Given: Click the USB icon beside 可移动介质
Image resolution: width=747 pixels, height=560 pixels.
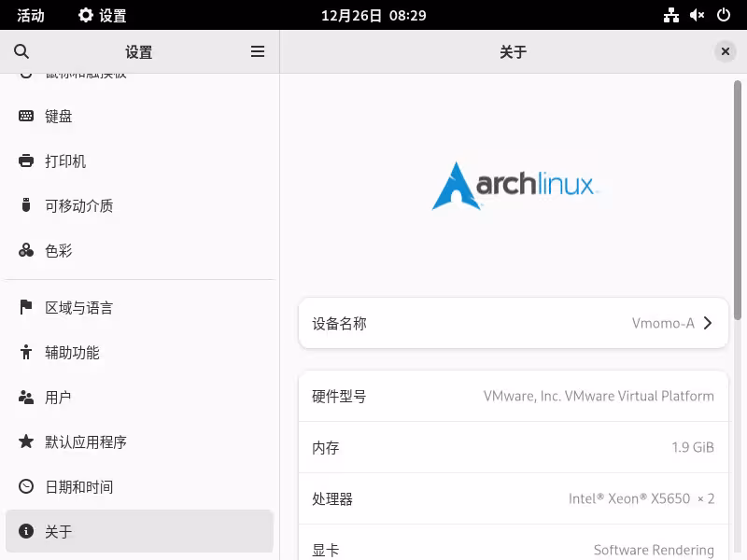Looking at the screenshot, I should pyautogui.click(x=26, y=205).
